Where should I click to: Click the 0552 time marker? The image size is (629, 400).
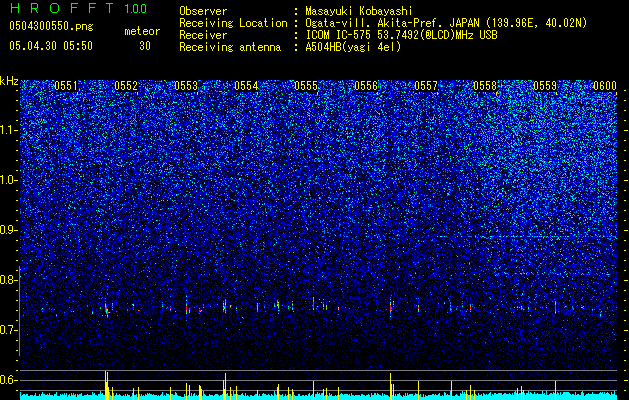(x=126, y=86)
